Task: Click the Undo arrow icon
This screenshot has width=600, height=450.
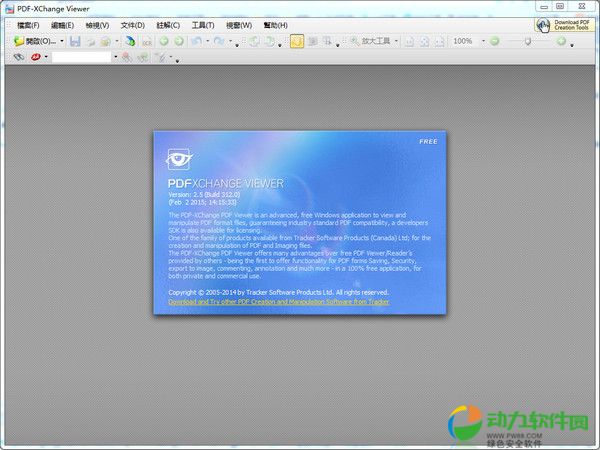Action: point(197,41)
